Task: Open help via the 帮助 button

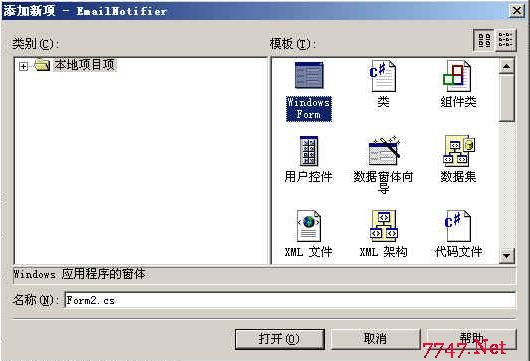Action: click(472, 339)
